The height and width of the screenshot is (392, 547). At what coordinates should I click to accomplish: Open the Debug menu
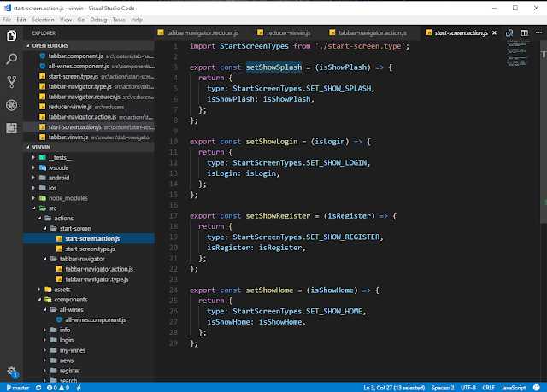point(99,20)
